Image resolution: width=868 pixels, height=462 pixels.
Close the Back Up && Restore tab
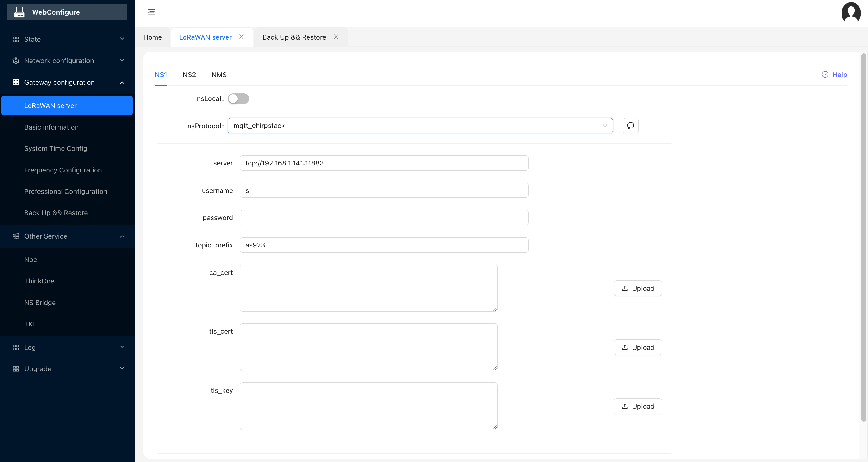(x=336, y=37)
